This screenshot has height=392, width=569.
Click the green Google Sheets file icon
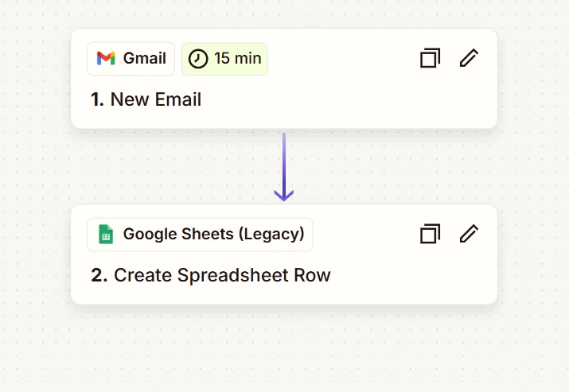click(x=106, y=235)
